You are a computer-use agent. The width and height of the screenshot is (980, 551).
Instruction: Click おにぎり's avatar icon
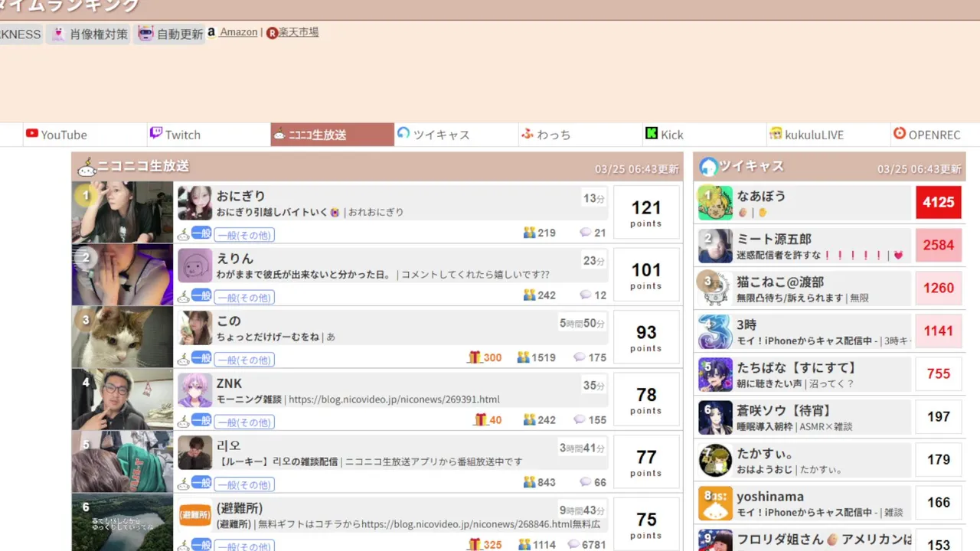[x=194, y=203]
